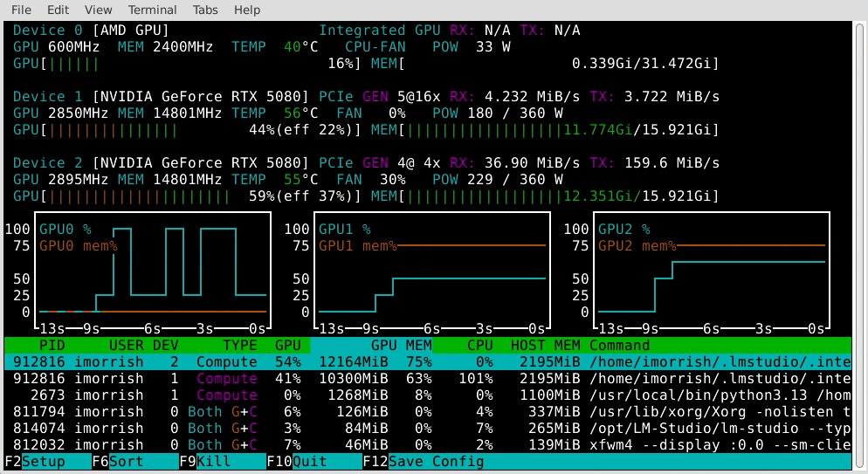Viewport: 868px width, 474px height.
Task: Click the Device 1 GPU usage bar at 44%
Action: pyautogui.click(x=187, y=130)
